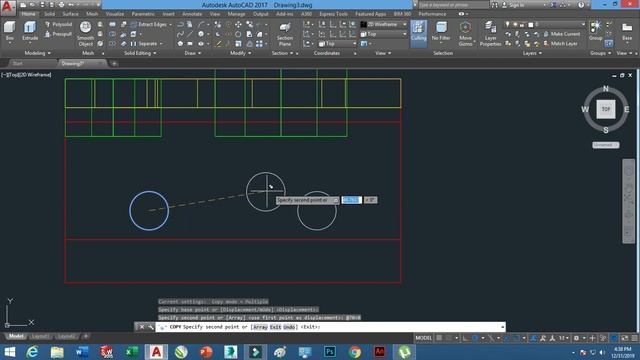This screenshot has width=640, height=360.
Task: Open Photoshop from taskbar
Action: 329,352
